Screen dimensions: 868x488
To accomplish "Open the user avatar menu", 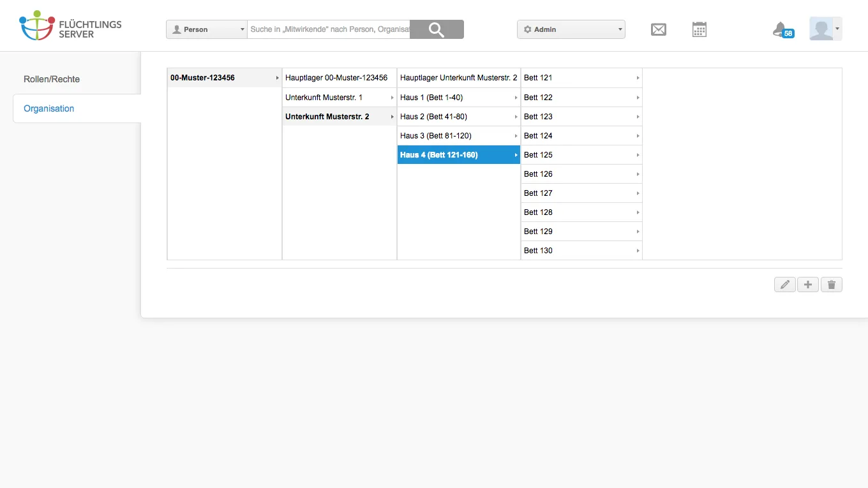I will tap(826, 29).
